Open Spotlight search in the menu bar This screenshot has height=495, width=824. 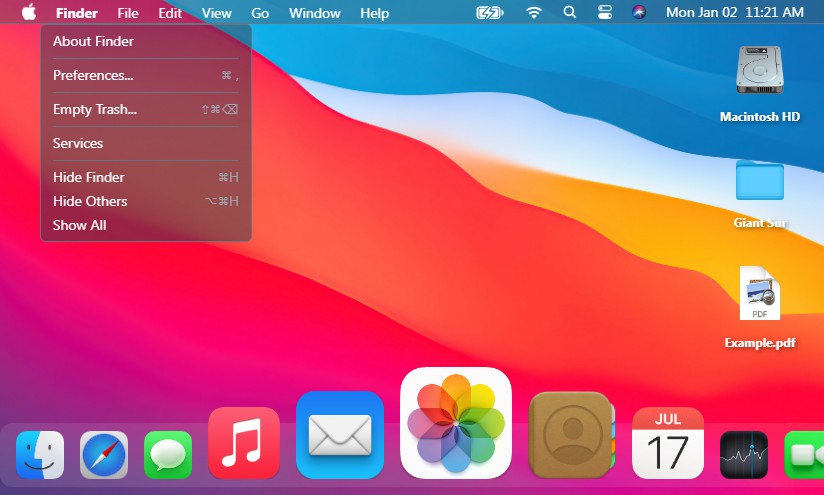click(x=569, y=13)
